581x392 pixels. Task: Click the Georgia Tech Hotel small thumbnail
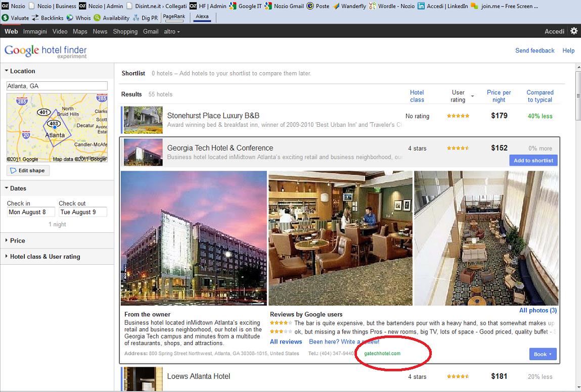point(143,152)
